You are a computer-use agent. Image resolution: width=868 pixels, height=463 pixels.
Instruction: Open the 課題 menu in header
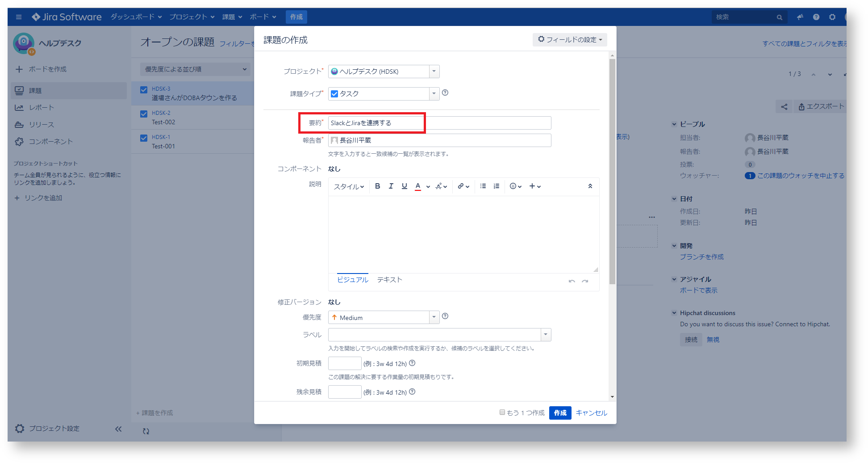232,17
